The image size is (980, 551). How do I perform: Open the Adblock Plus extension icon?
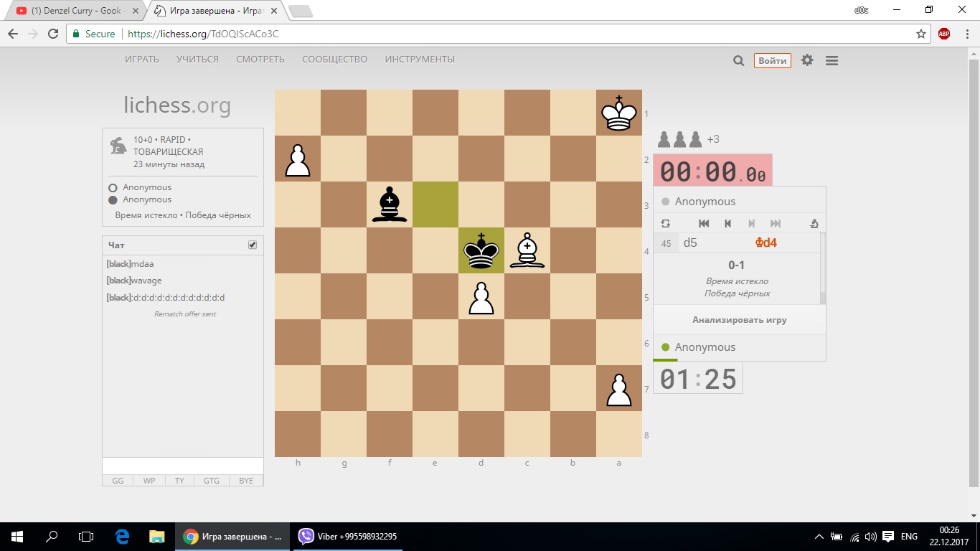pyautogui.click(x=944, y=34)
